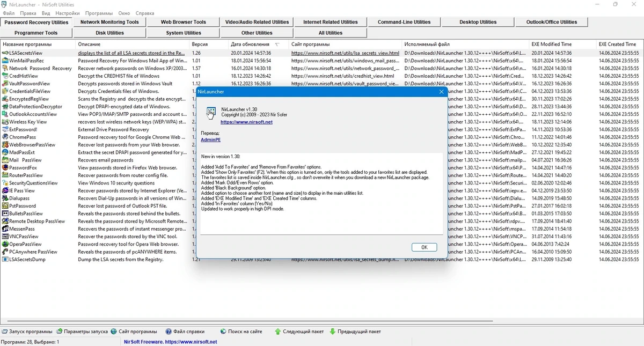Screen dimensions: 644x346
Task: Select the OutlookAccountsView icon
Action: coord(5,114)
